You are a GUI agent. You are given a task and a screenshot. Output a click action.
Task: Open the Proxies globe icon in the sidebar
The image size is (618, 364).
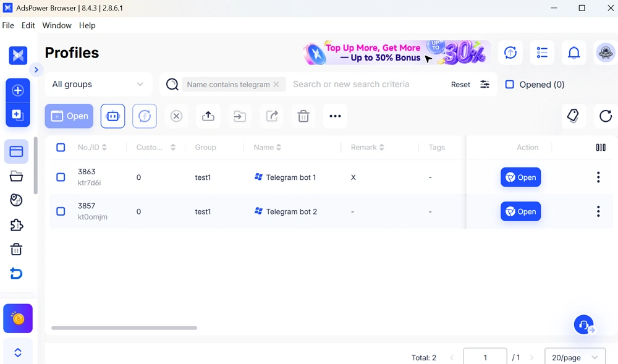16,200
